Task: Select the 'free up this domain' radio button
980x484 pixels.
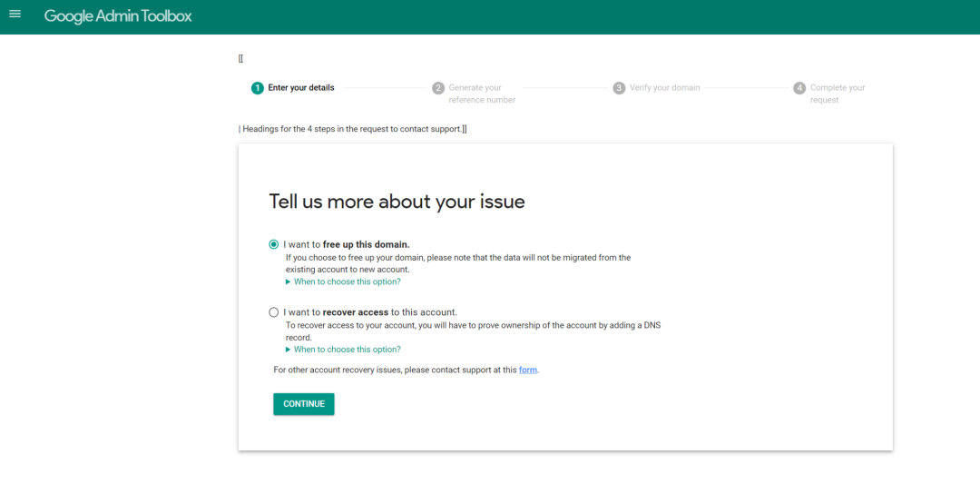Action: (x=274, y=244)
